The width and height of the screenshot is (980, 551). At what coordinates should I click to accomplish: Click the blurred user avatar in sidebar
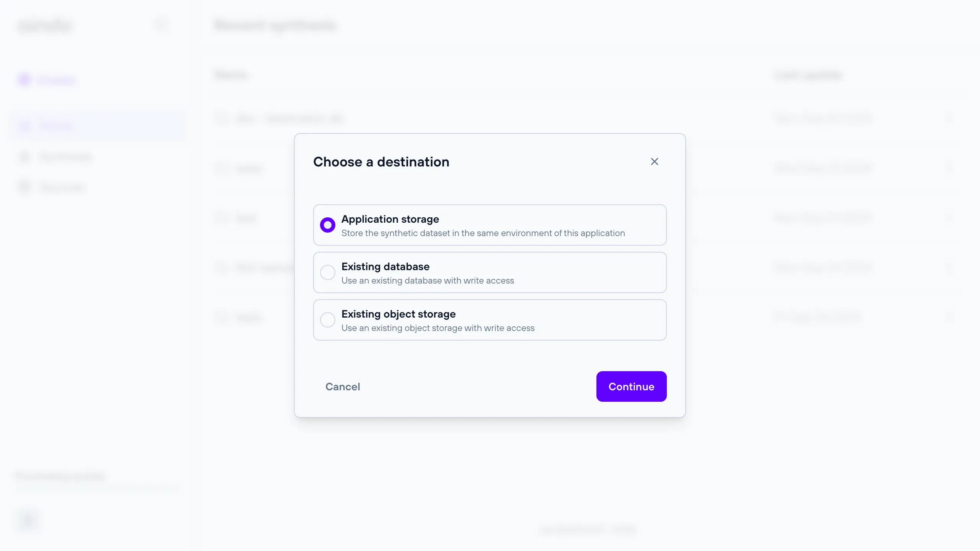click(28, 520)
